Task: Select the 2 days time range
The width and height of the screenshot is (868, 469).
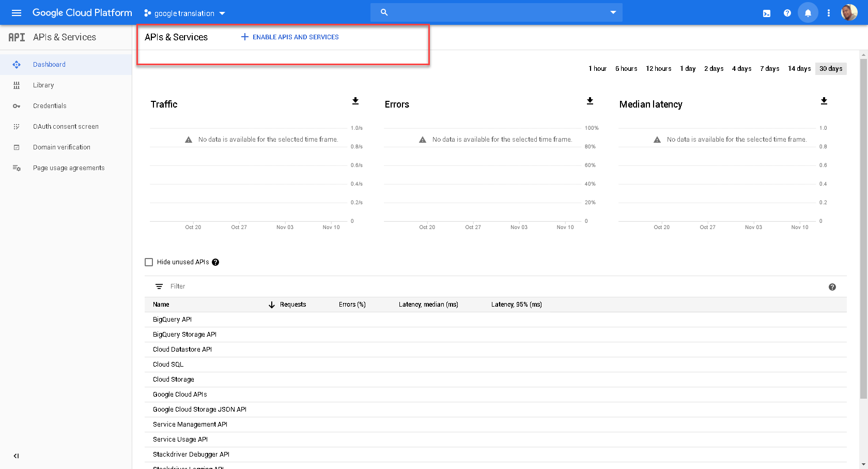Action: 714,68
